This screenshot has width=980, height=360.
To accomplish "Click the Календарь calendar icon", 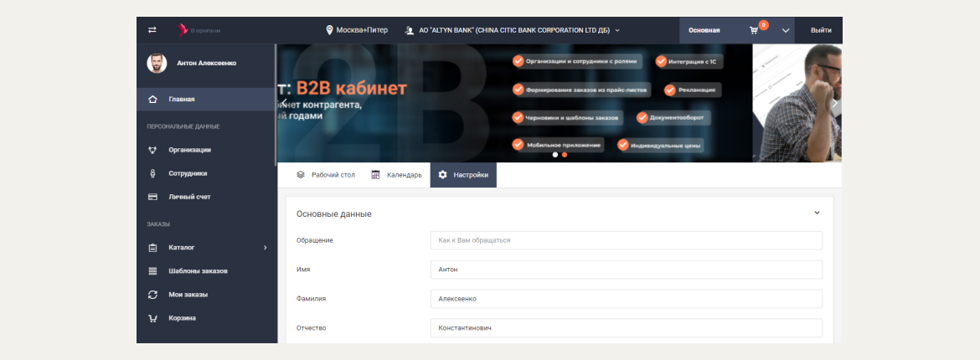I will click(x=375, y=175).
